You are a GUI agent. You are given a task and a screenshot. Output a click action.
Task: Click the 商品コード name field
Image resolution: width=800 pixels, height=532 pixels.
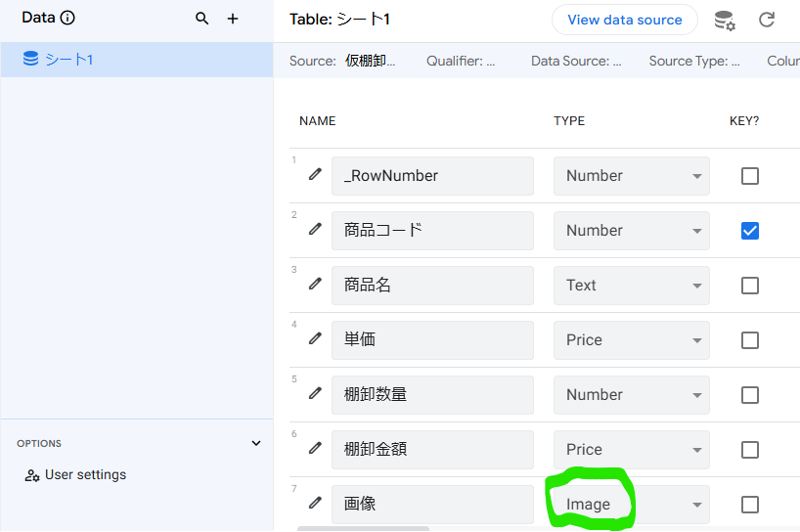pyautogui.click(x=432, y=231)
